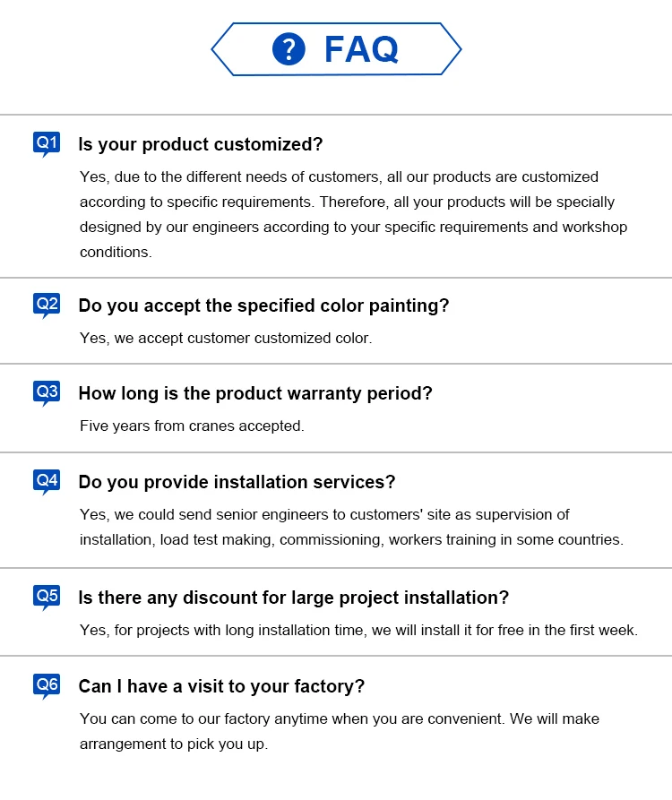Viewport: 672px width, 800px height.
Task: Click the 'customer customized color' answer
Action: 226,339
